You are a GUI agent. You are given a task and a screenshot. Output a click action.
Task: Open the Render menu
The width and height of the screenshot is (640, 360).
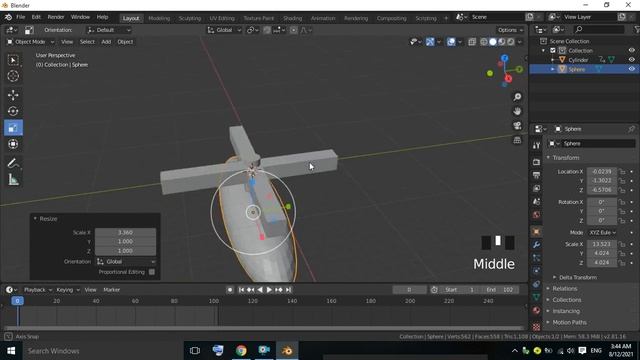(56, 17)
